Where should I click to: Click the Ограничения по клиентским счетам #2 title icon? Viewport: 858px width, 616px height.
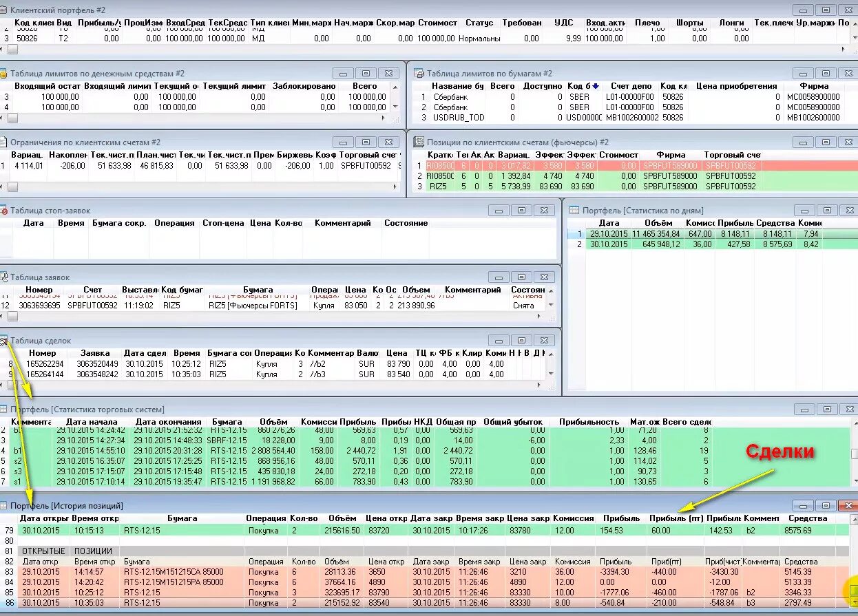coord(3,142)
